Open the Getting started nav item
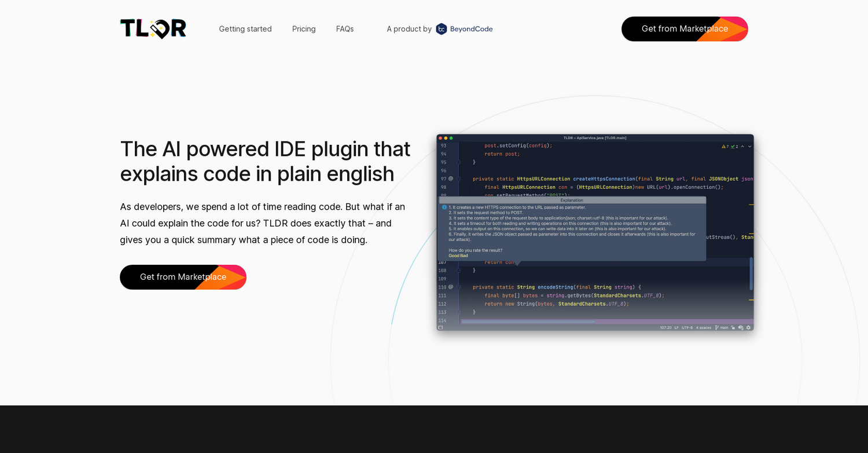The width and height of the screenshot is (868, 453). (245, 28)
